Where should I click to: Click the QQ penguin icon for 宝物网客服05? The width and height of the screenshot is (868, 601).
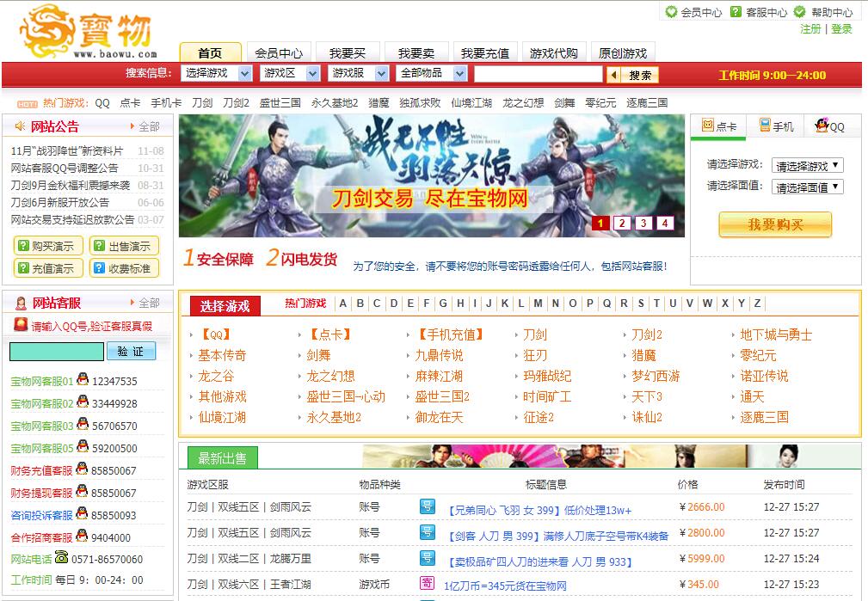[83, 446]
